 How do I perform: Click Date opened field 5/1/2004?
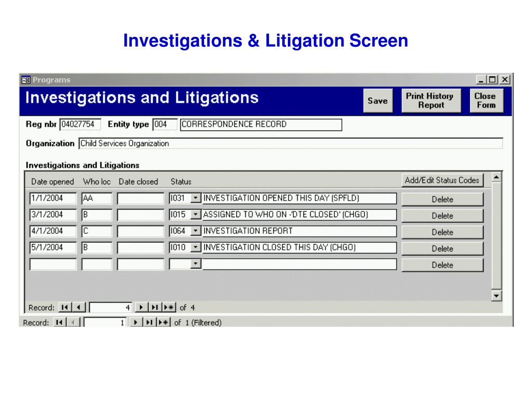pos(54,248)
